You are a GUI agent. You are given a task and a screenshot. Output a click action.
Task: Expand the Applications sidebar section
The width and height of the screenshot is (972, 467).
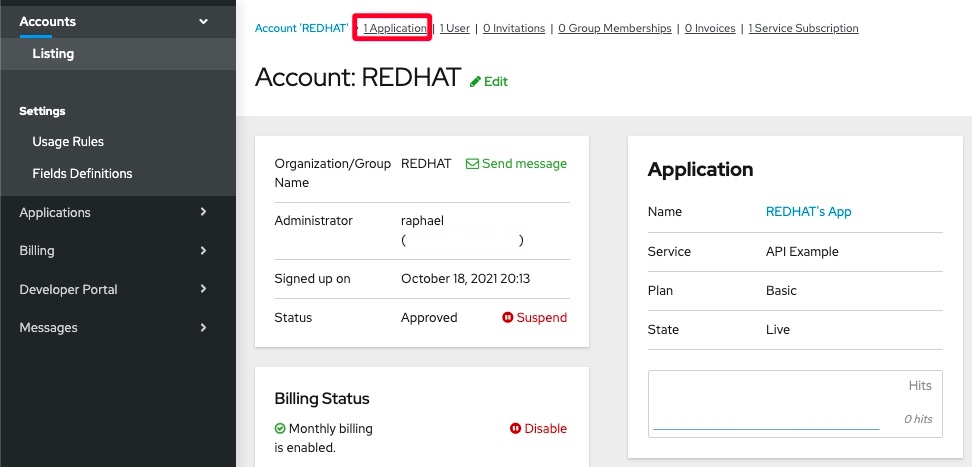[204, 212]
